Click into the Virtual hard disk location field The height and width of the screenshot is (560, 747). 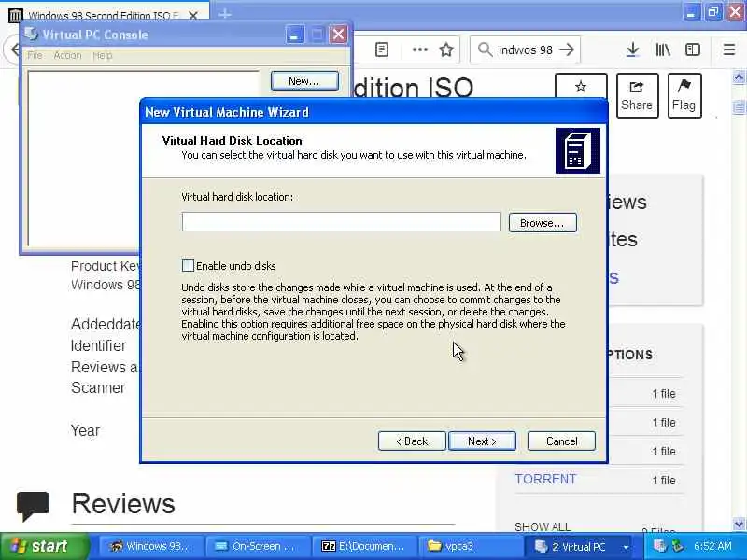pos(341,222)
